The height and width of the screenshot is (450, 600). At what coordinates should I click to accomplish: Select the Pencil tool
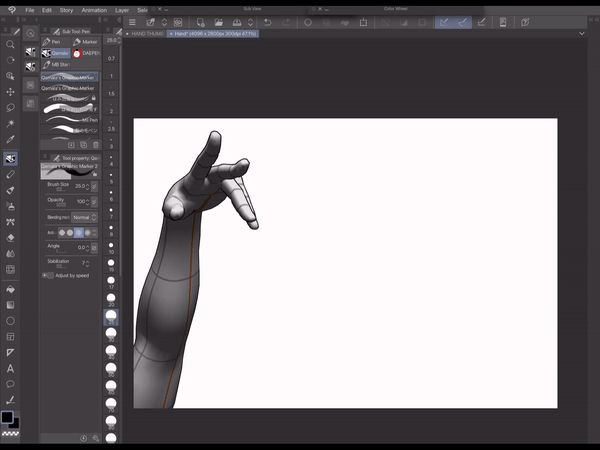coord(10,174)
